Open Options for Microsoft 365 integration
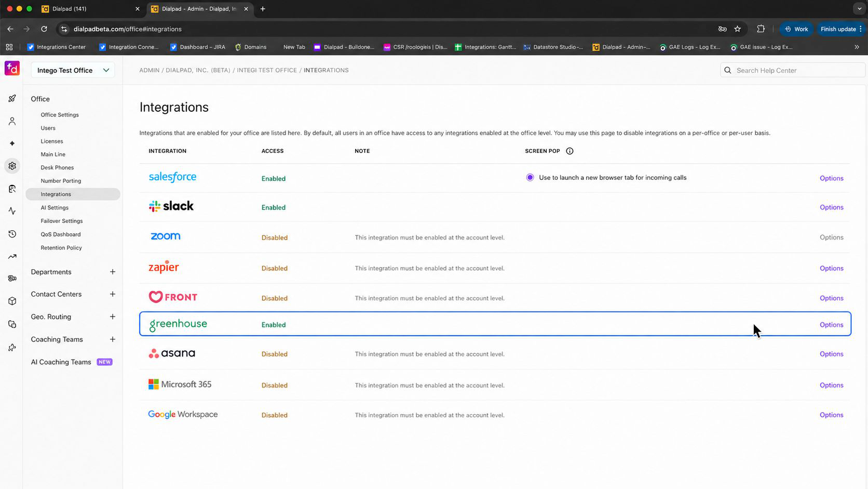868x489 pixels. [x=831, y=385]
